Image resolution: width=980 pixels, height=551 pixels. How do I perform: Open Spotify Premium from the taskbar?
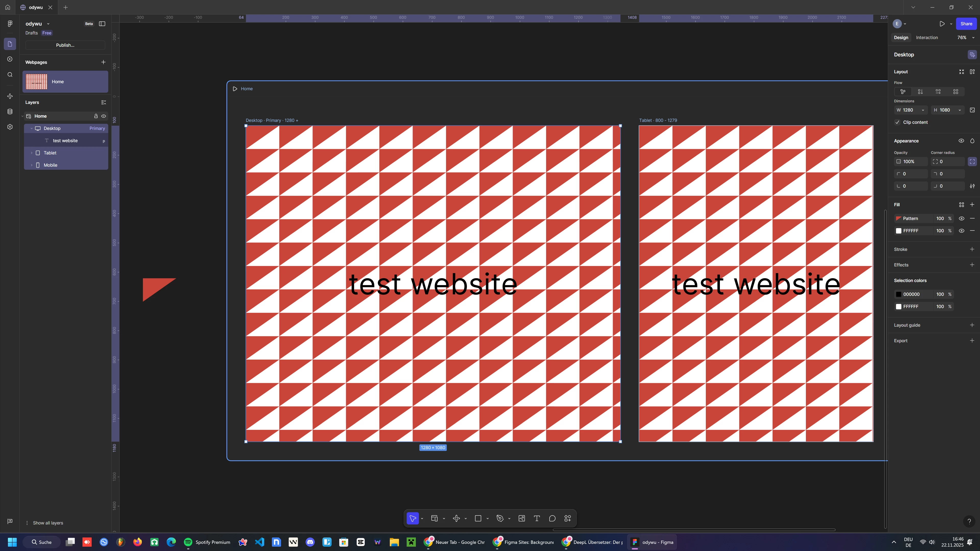point(207,542)
